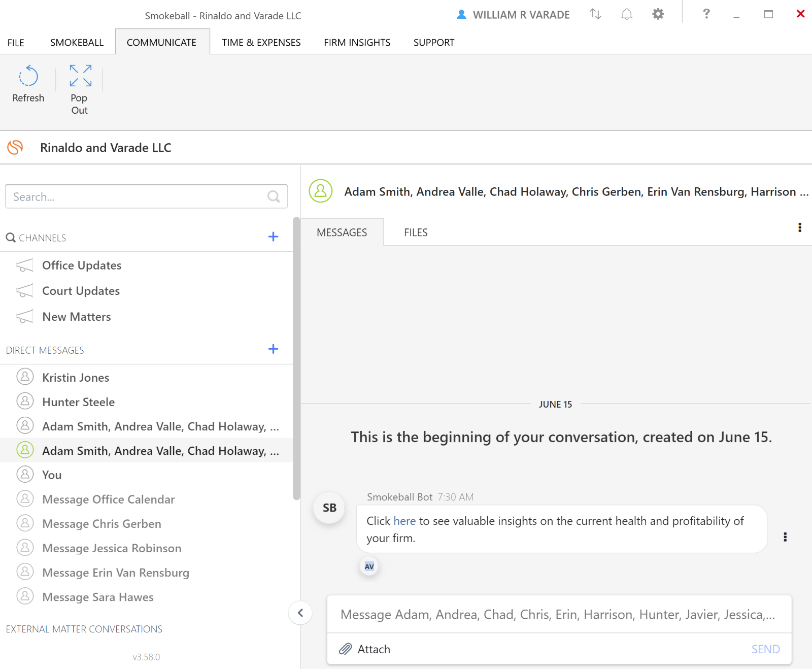Image resolution: width=812 pixels, height=669 pixels.
Task: Click the 'here' insights link
Action: click(404, 521)
